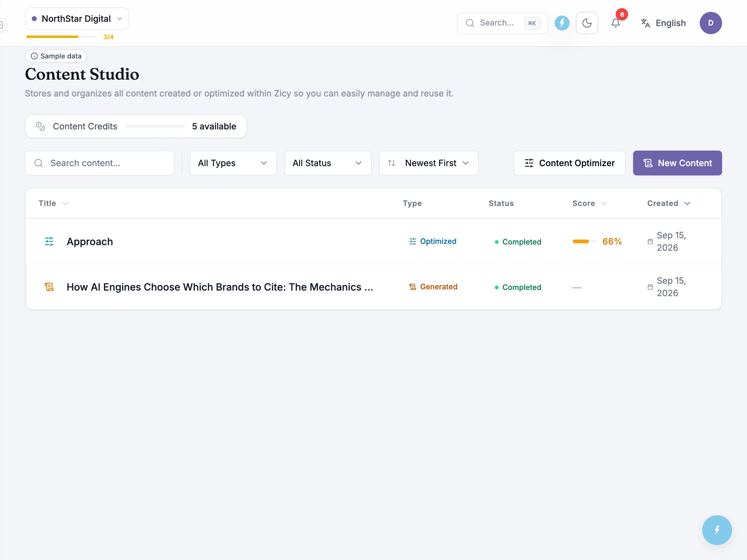This screenshot has height=560, width=747.
Task: Create New Content
Action: pyautogui.click(x=677, y=163)
